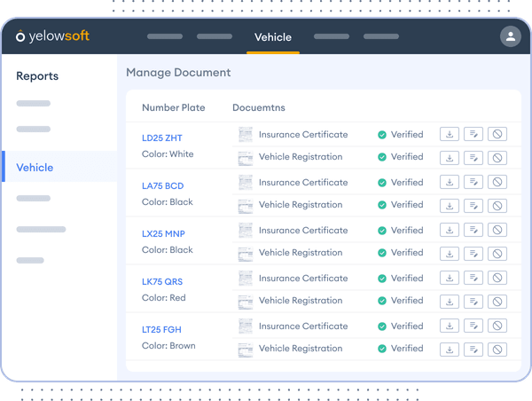The image size is (532, 401).
Task: Preview LX25 MNP Vehicle Registration thumbnail
Action: pos(246,253)
